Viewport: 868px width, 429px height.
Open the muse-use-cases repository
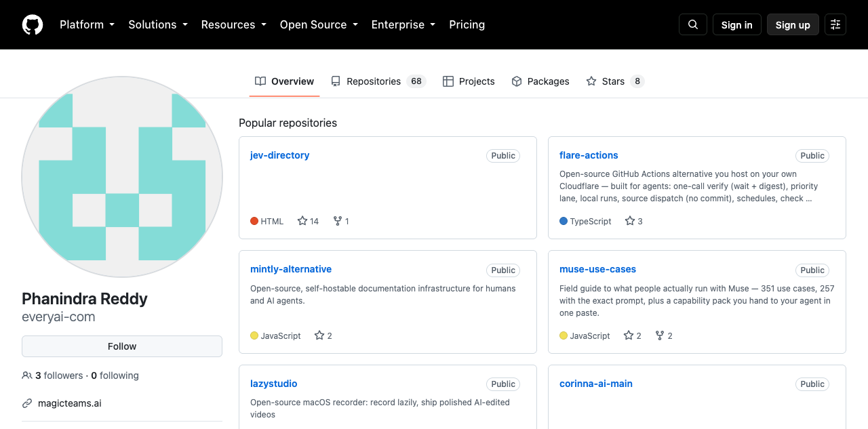coord(597,269)
